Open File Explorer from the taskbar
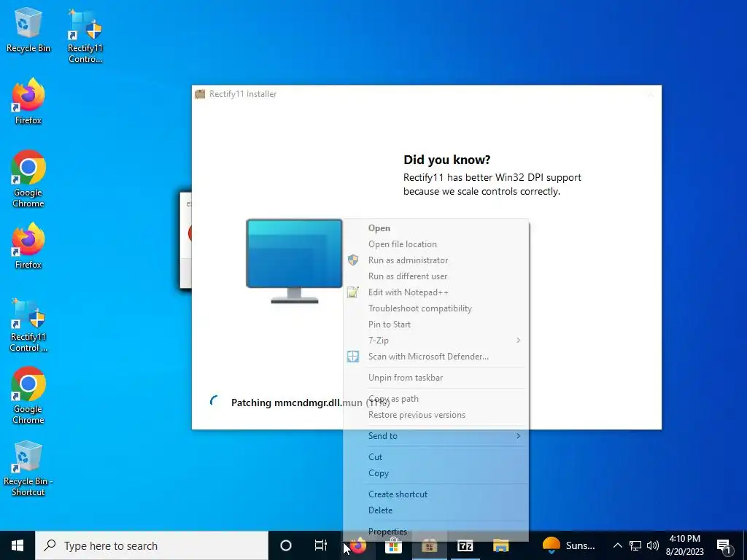This screenshot has width=747, height=560. point(500,545)
